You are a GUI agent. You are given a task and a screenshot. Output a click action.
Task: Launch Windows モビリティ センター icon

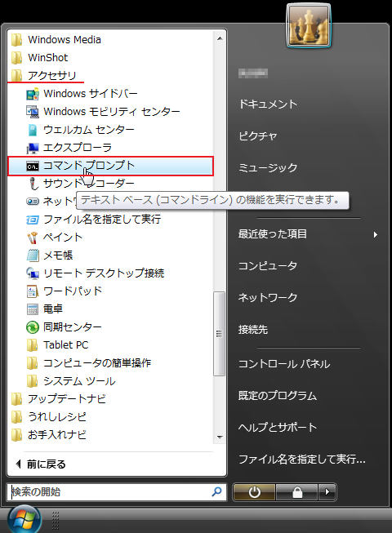33,112
